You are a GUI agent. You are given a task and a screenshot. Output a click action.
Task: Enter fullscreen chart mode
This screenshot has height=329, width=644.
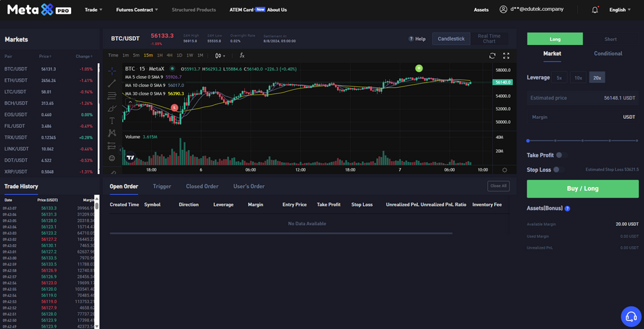[x=506, y=55]
